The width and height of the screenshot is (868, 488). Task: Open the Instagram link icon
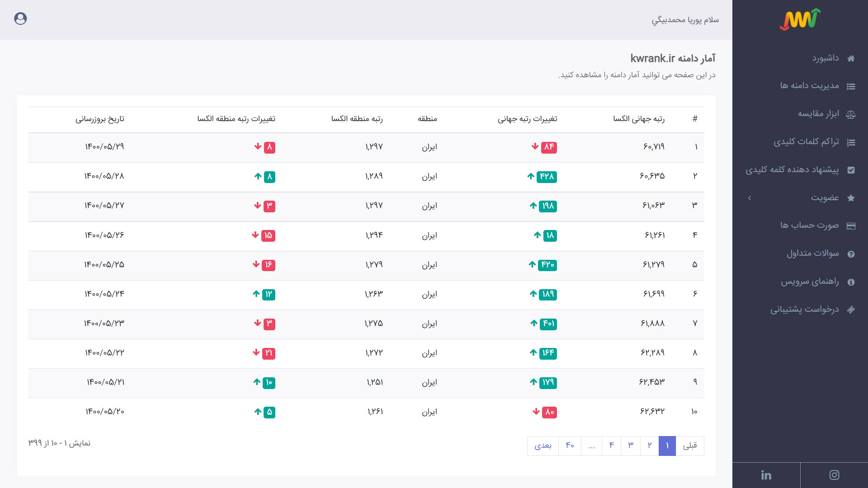coord(834,475)
